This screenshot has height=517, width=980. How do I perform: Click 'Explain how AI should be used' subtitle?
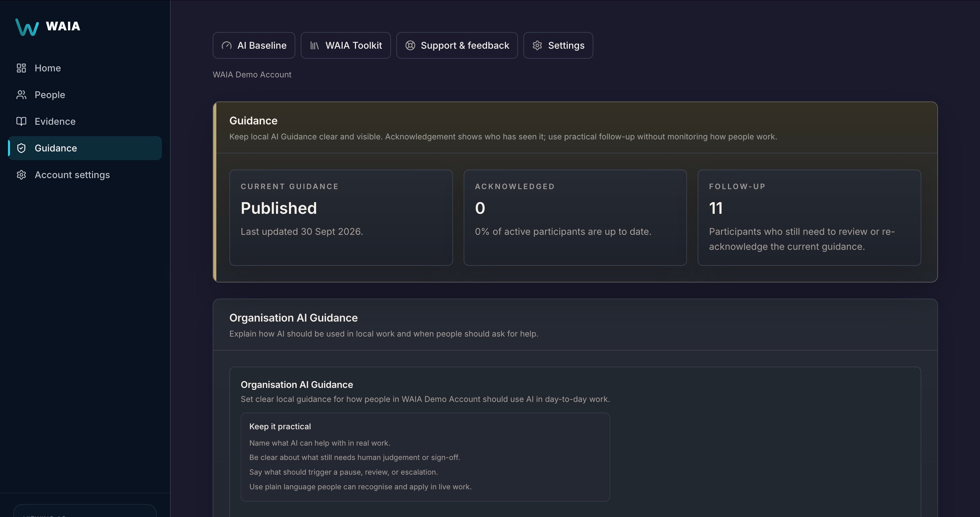coord(383,334)
